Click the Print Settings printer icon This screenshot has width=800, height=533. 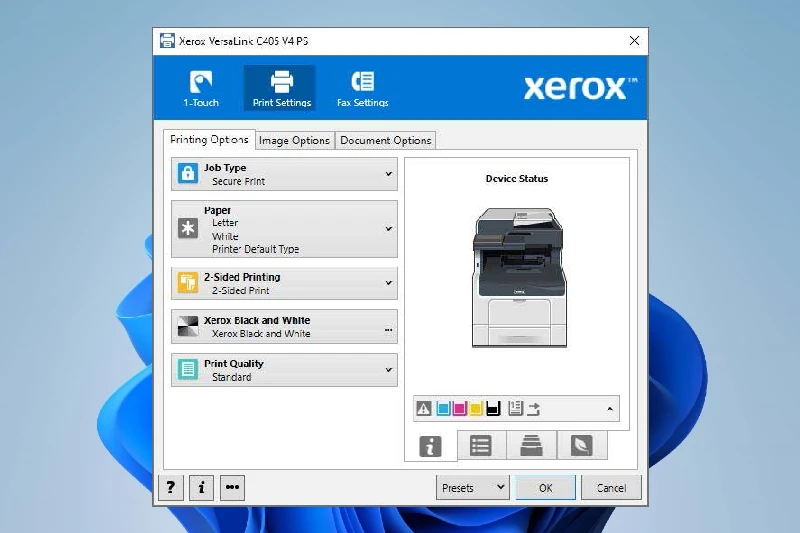tap(282, 81)
